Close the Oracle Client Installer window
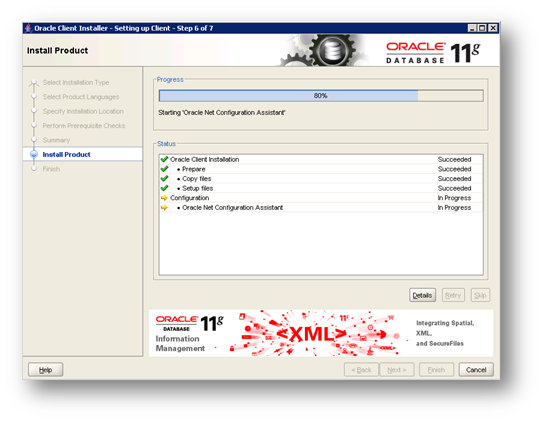 493,28
